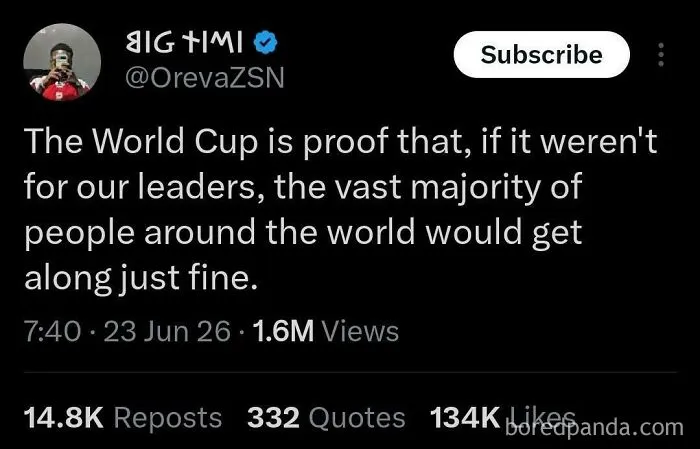Click the tweet line starting "The World Cup"
Image resolution: width=700 pixels, height=449 pixels.
pos(341,142)
